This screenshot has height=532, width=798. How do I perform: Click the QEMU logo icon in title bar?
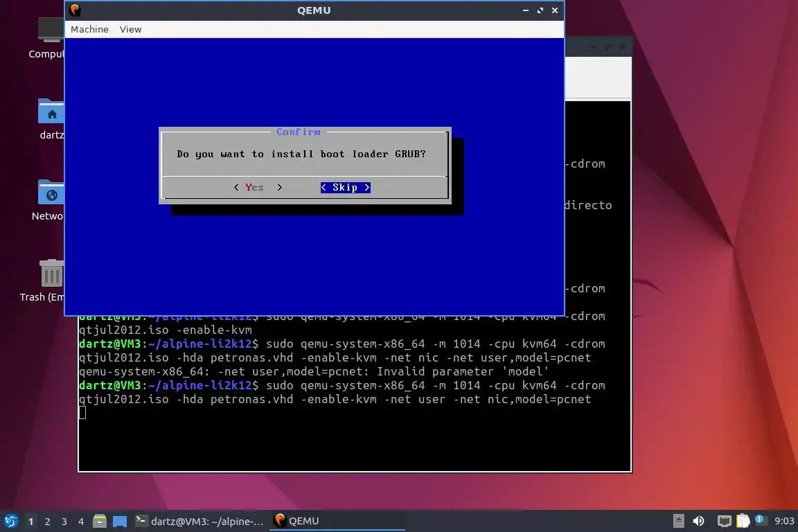pyautogui.click(x=76, y=10)
